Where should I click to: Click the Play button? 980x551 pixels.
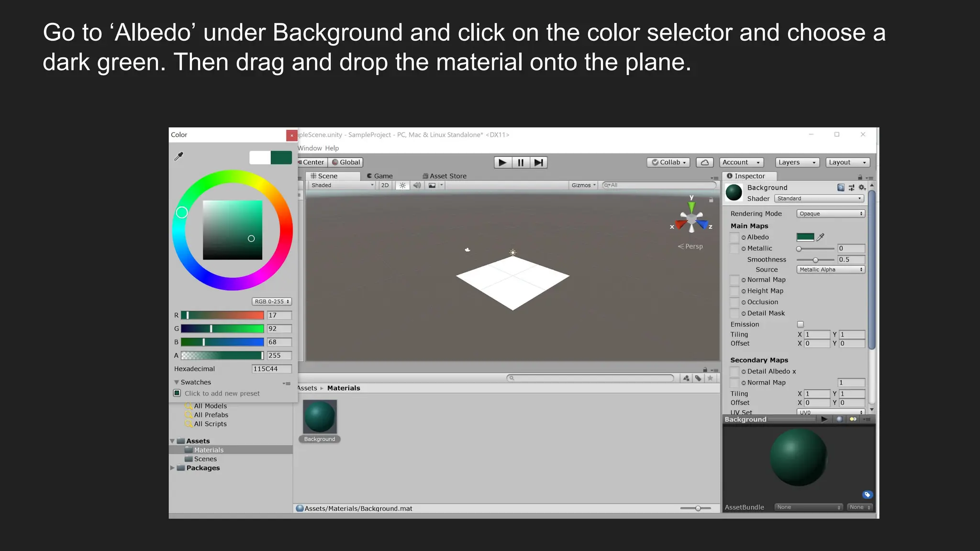(x=502, y=163)
